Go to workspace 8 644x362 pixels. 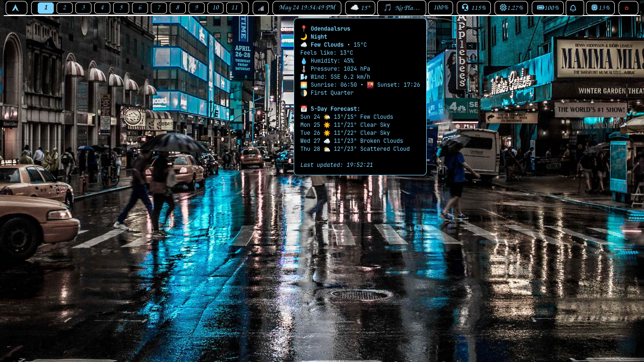(178, 8)
